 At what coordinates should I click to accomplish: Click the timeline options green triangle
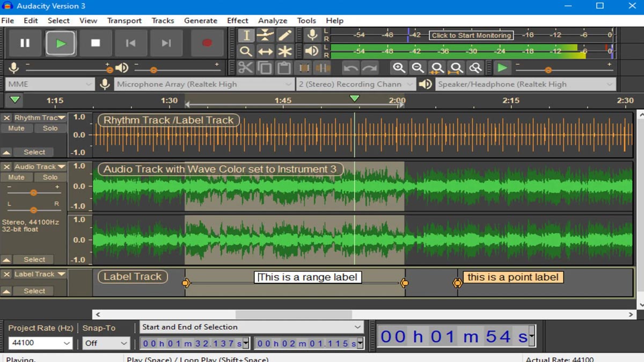tap(15, 100)
